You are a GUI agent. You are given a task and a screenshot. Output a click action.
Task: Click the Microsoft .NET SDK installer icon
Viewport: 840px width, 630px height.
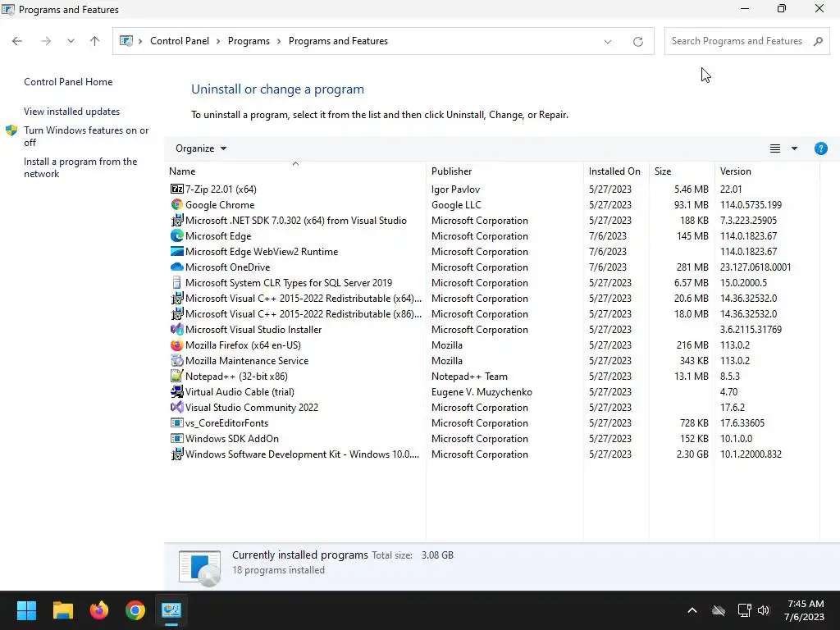[177, 220]
